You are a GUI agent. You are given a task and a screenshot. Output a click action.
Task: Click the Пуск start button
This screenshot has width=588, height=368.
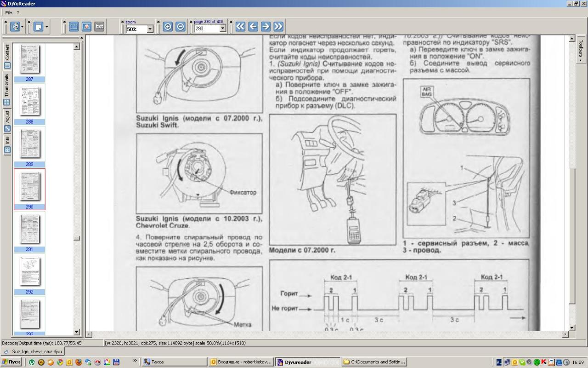coord(11,362)
